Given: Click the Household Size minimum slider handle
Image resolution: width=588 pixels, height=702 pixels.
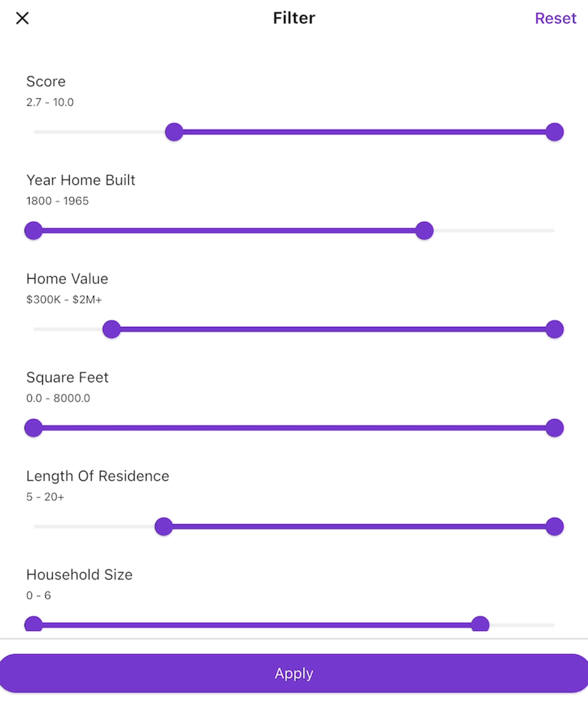Looking at the screenshot, I should 33,624.
